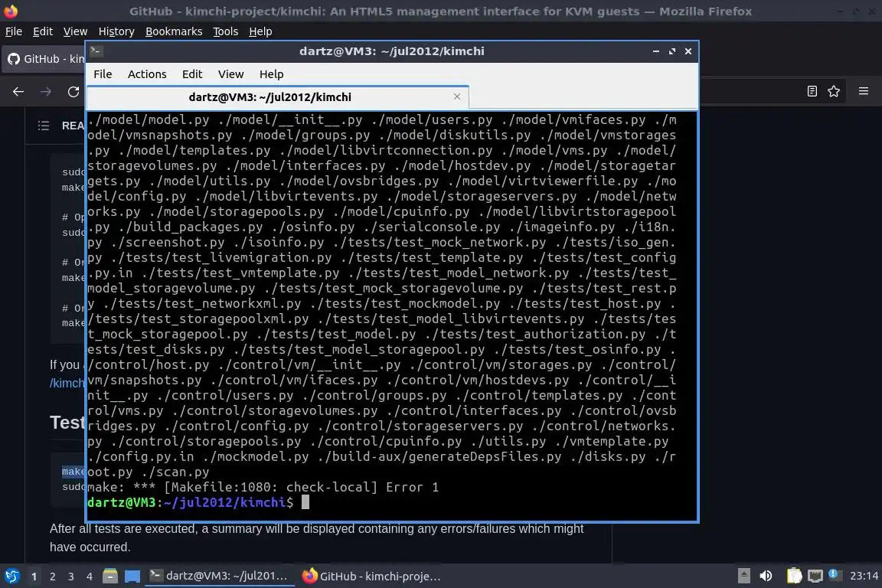The width and height of the screenshot is (882, 588).
Task: Open the terminal View menu
Action: point(230,74)
